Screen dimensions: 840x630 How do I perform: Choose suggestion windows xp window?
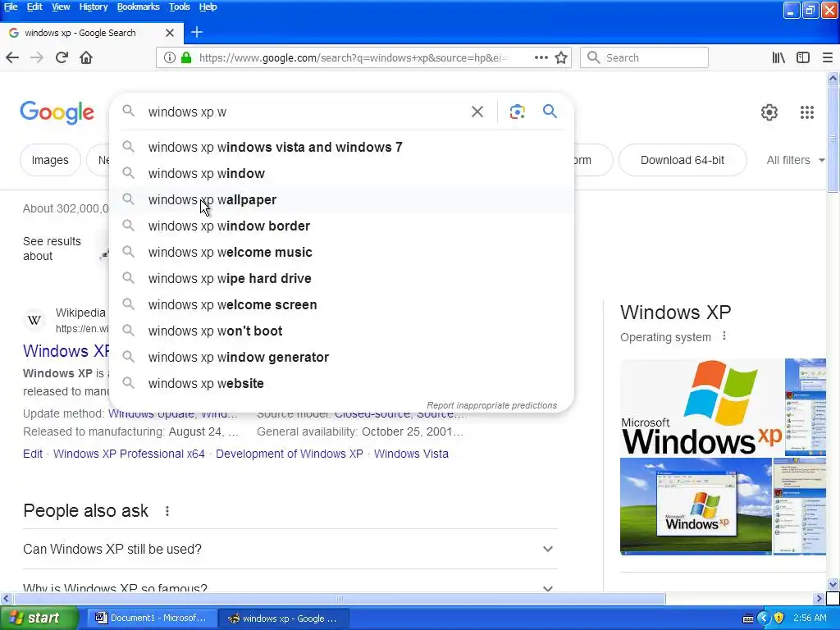(x=341, y=174)
